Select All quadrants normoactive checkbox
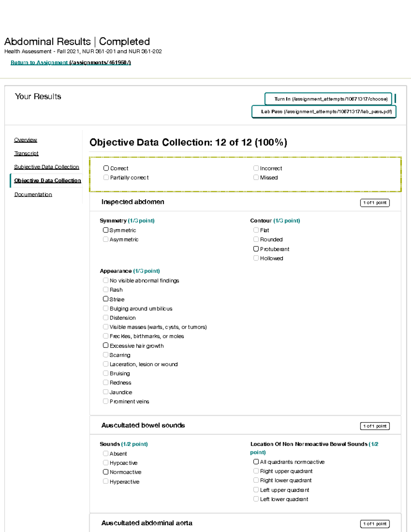Screen dimensions: 411x532 (x=256, y=461)
